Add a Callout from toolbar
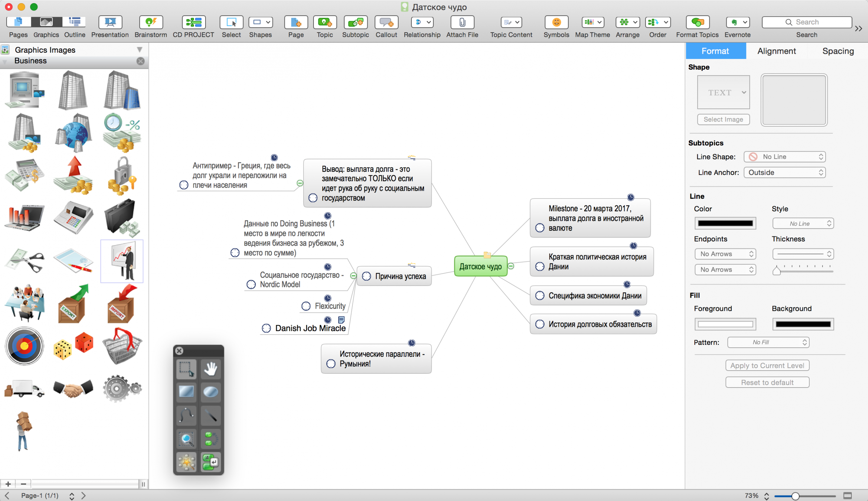This screenshot has width=868, height=501. (386, 23)
